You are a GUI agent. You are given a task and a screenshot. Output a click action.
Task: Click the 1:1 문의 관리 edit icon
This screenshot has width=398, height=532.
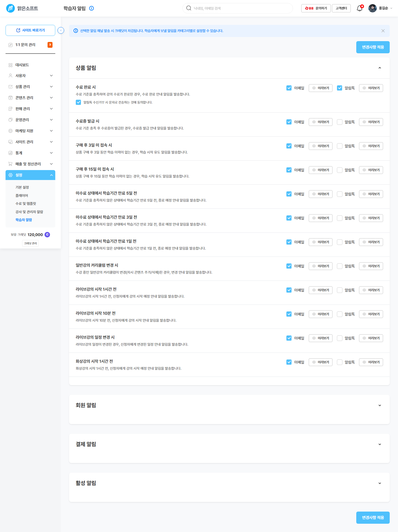tap(11, 45)
